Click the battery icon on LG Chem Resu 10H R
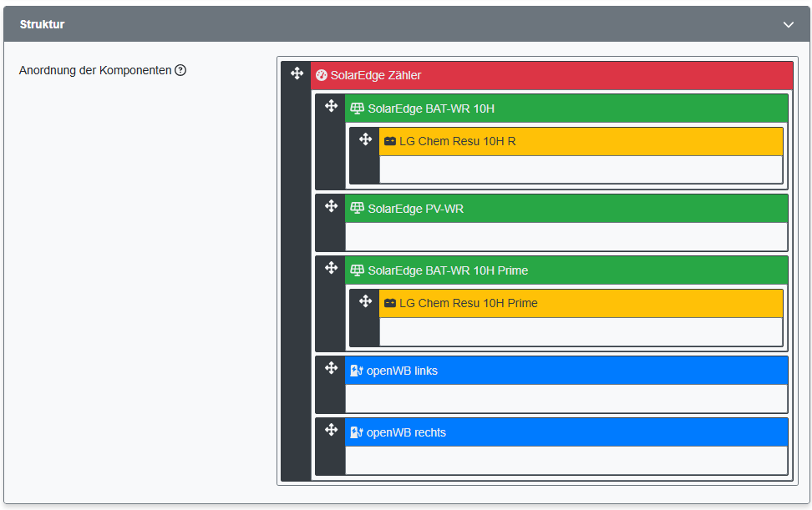812x510 pixels. click(390, 141)
